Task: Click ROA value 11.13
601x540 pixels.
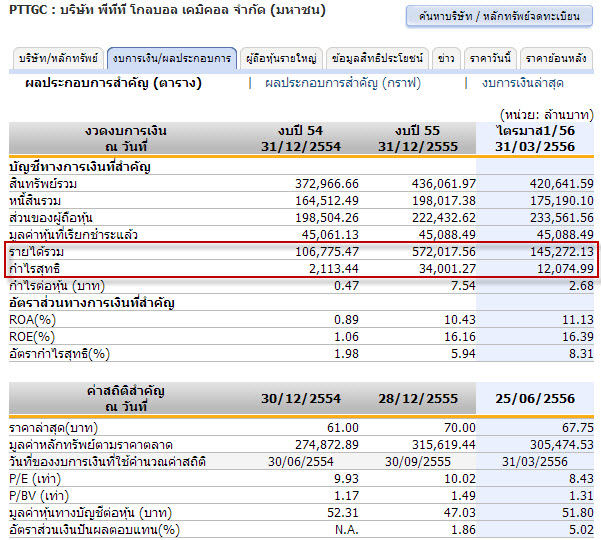Action: coord(578,320)
